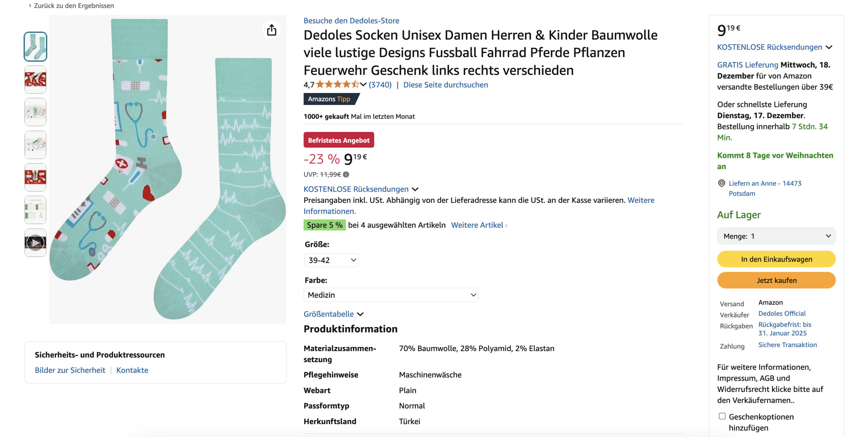This screenshot has height=437, width=868.
Task: Open the Größe 39-42 dropdown
Action: 331,260
